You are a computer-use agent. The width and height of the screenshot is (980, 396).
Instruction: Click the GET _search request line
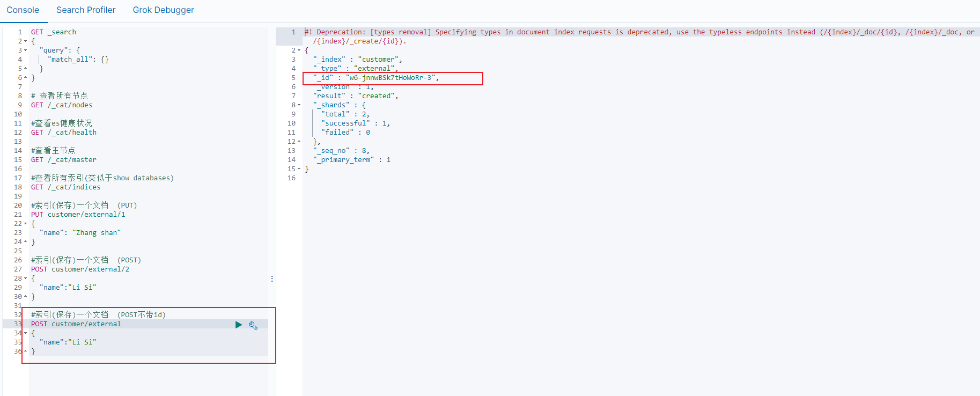[54, 32]
